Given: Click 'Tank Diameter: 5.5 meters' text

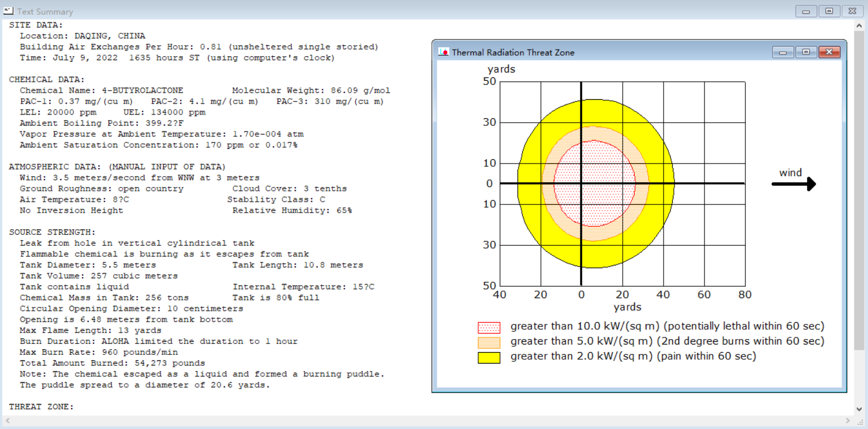Looking at the screenshot, I should pyautogui.click(x=88, y=265).
